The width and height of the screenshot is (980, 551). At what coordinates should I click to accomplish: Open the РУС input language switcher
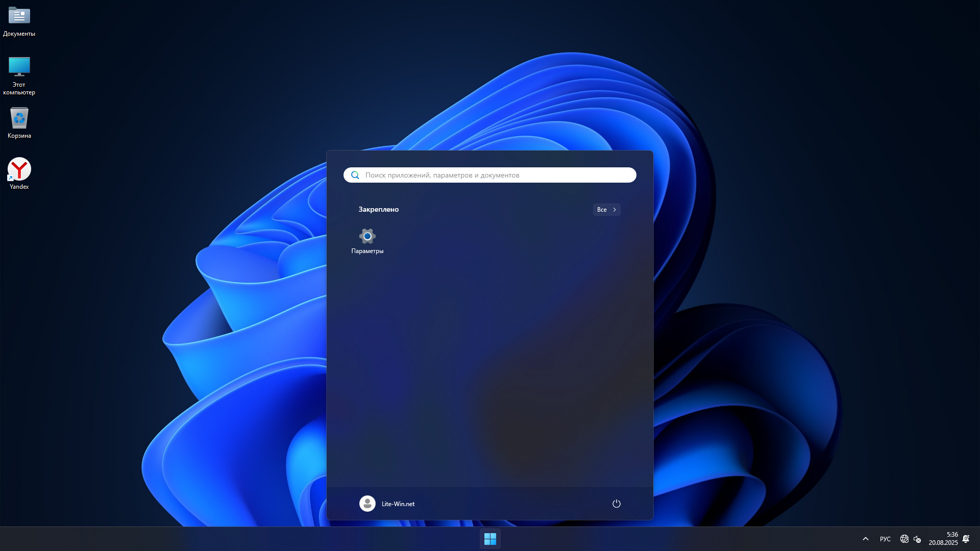point(885,539)
